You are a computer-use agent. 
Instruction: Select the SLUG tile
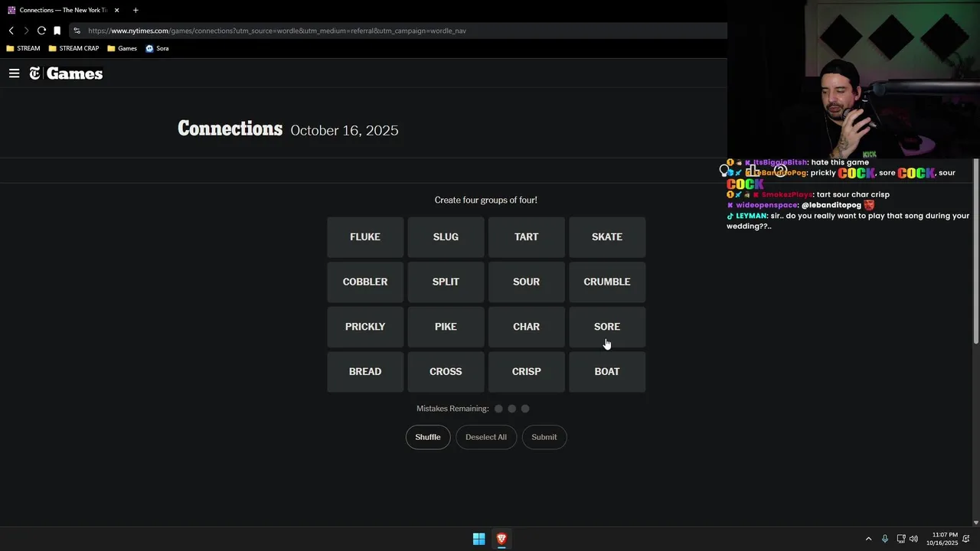(446, 237)
